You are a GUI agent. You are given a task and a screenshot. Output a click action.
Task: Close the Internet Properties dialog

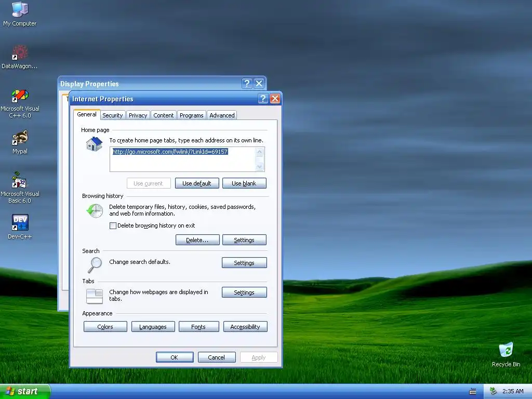point(275,99)
